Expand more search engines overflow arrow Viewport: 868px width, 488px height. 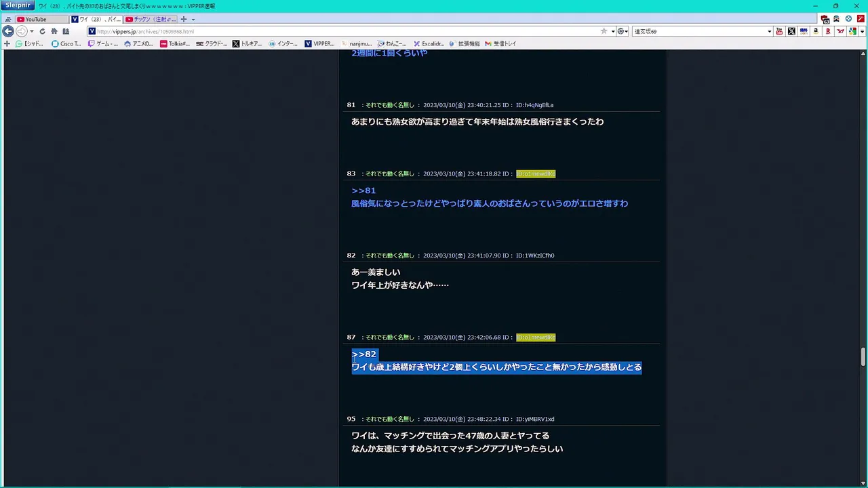point(862,31)
